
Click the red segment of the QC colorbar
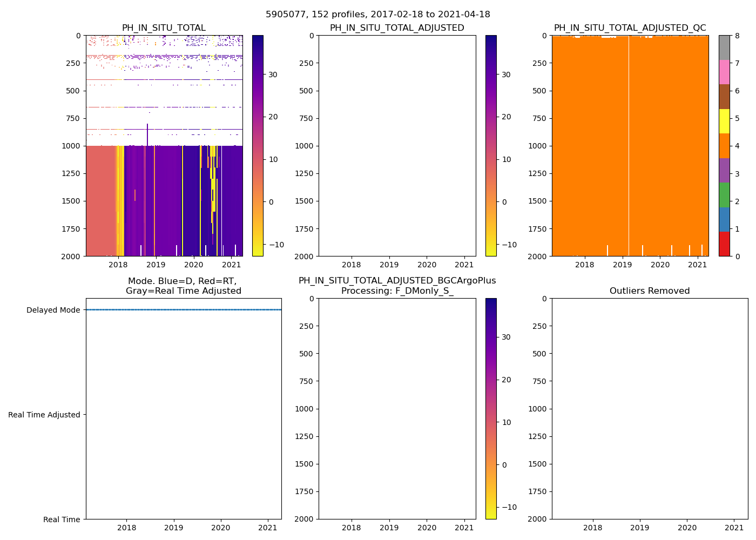[x=724, y=244]
